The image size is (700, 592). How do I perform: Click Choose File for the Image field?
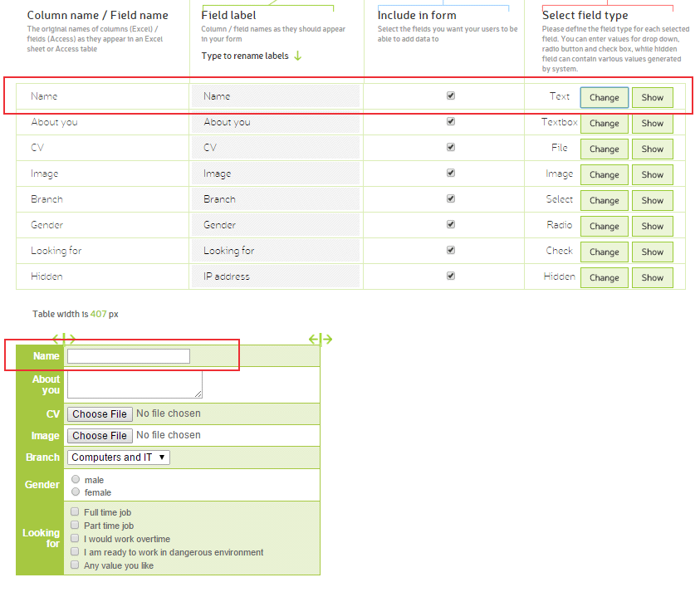(x=100, y=435)
